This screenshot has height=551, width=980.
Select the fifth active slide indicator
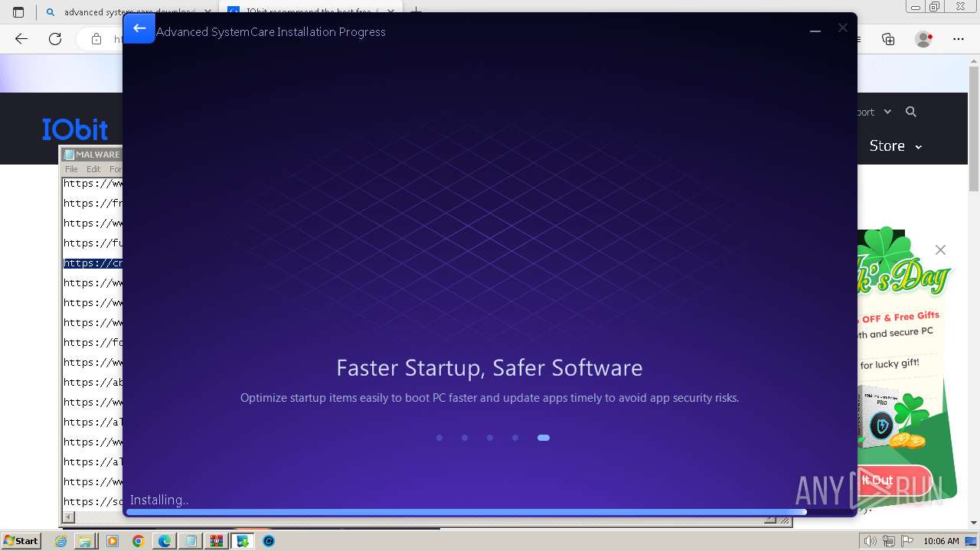pos(544,438)
